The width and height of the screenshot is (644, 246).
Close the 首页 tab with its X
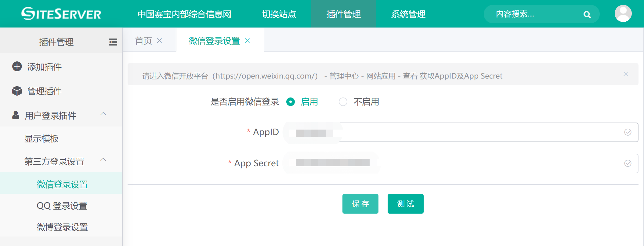click(x=159, y=41)
